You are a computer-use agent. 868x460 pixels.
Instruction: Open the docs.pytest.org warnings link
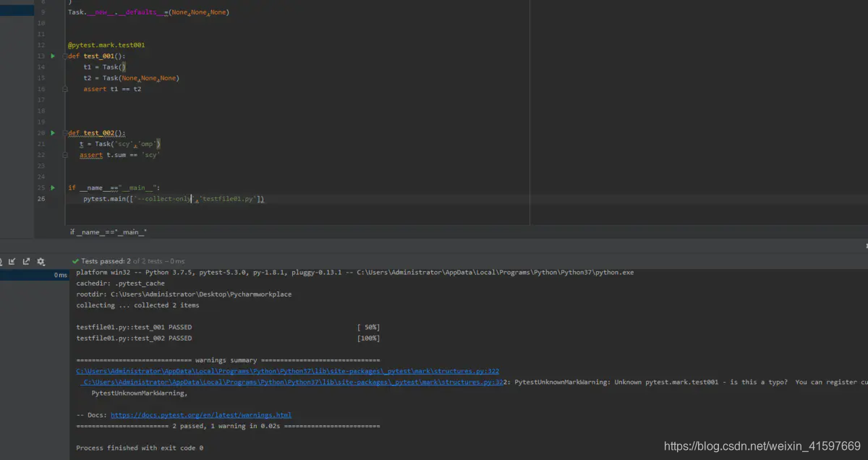(201, 415)
